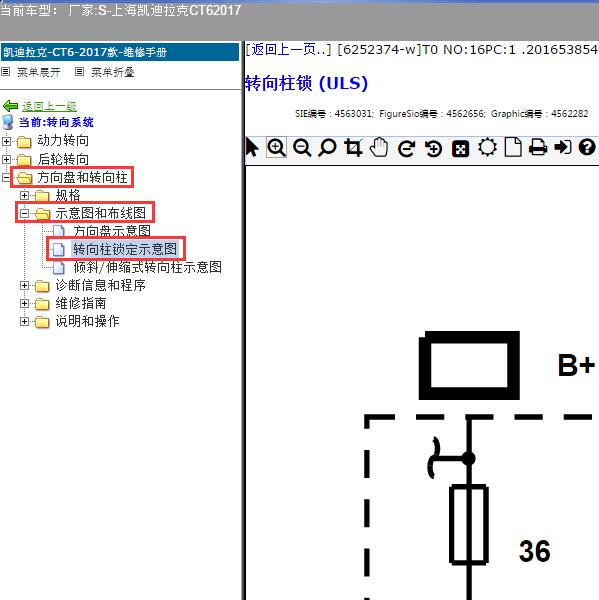The width and height of the screenshot is (599, 600).
Task: Activate the zoom out magnifier
Action: pyautogui.click(x=302, y=148)
